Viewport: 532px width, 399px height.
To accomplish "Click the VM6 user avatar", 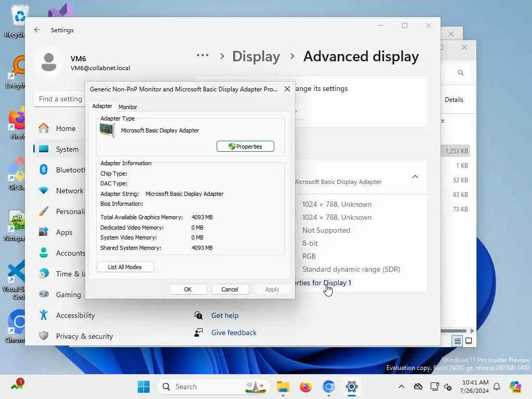I will (x=49, y=63).
